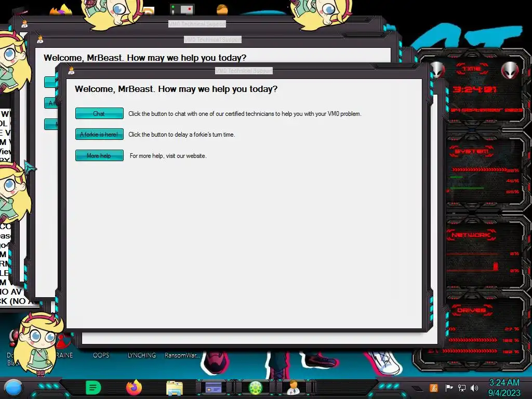The width and height of the screenshot is (532, 399).
Task: Click the server icon on desktop top
Action: pyautogui.click(x=182, y=9)
